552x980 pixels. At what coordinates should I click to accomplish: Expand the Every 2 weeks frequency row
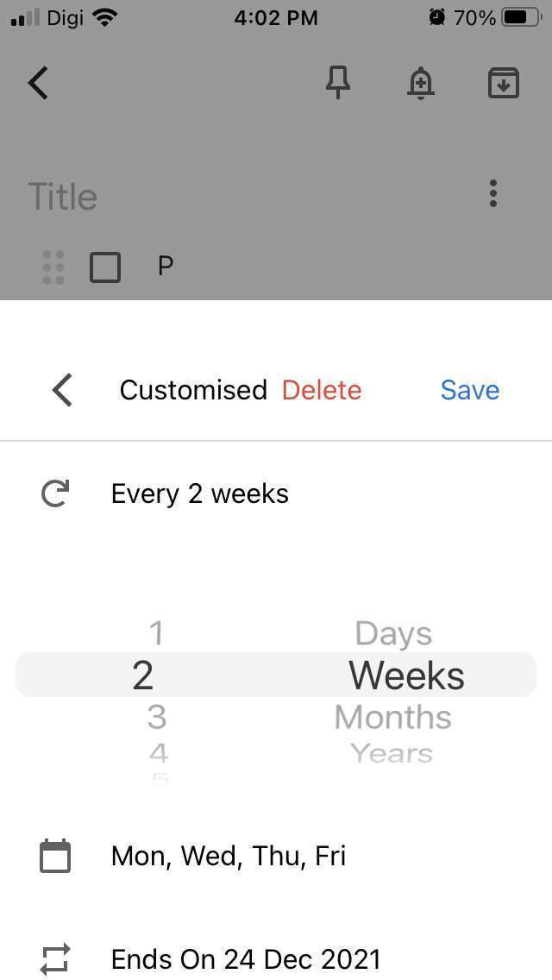tap(200, 494)
